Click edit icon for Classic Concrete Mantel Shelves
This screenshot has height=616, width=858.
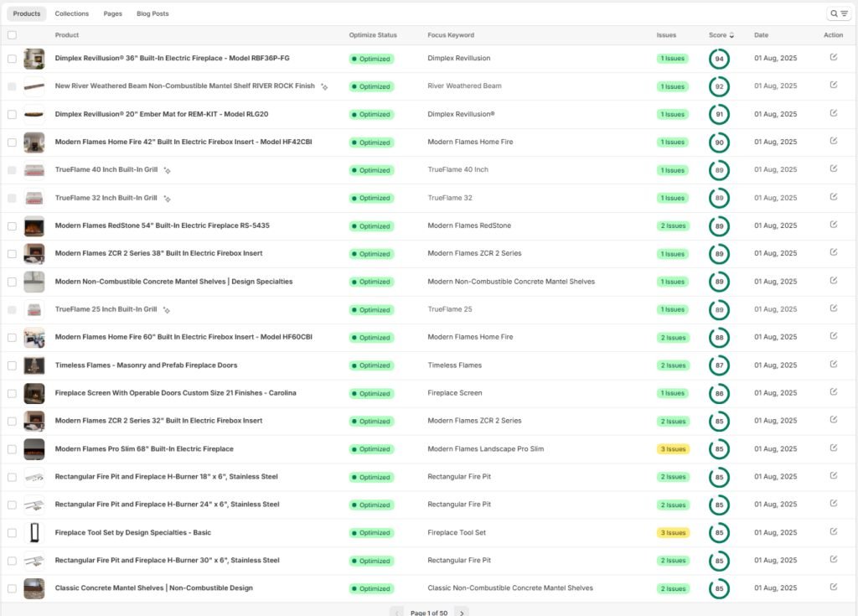pyautogui.click(x=834, y=587)
